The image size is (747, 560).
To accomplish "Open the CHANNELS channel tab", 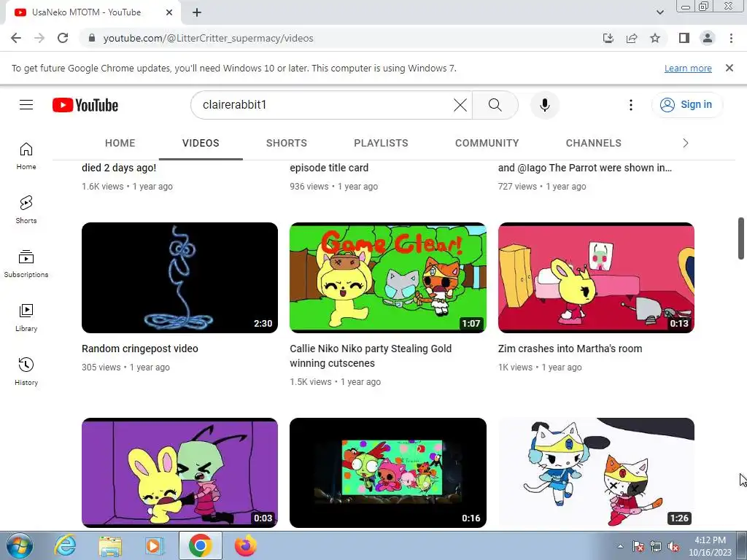I will click(594, 143).
